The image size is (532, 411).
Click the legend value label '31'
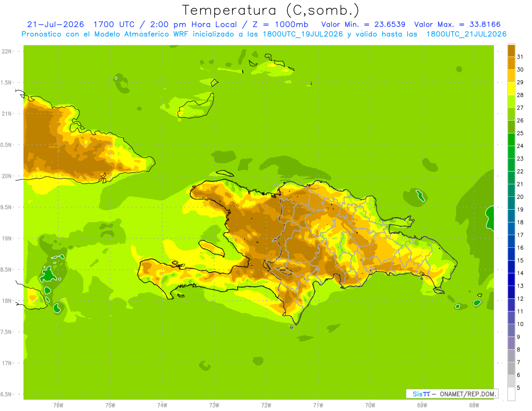[520, 57]
